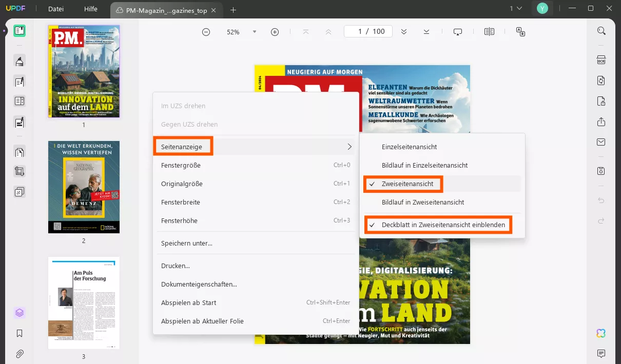621x364 pixels.
Task: Open the UPDF AI assistant icon
Action: point(601,333)
